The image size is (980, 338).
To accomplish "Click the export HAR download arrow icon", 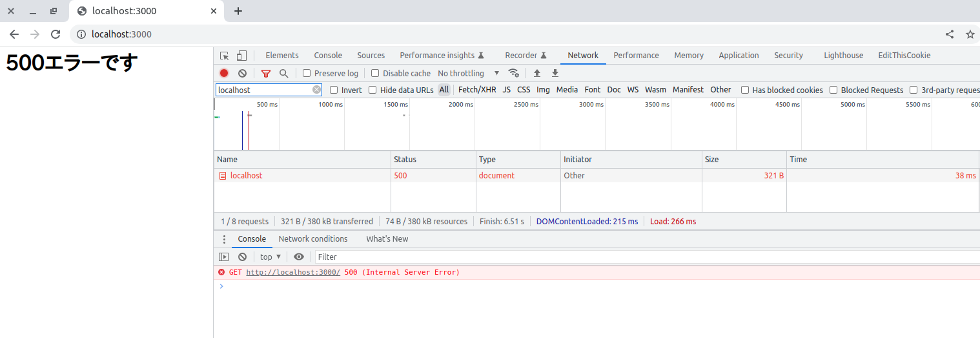I will (555, 74).
